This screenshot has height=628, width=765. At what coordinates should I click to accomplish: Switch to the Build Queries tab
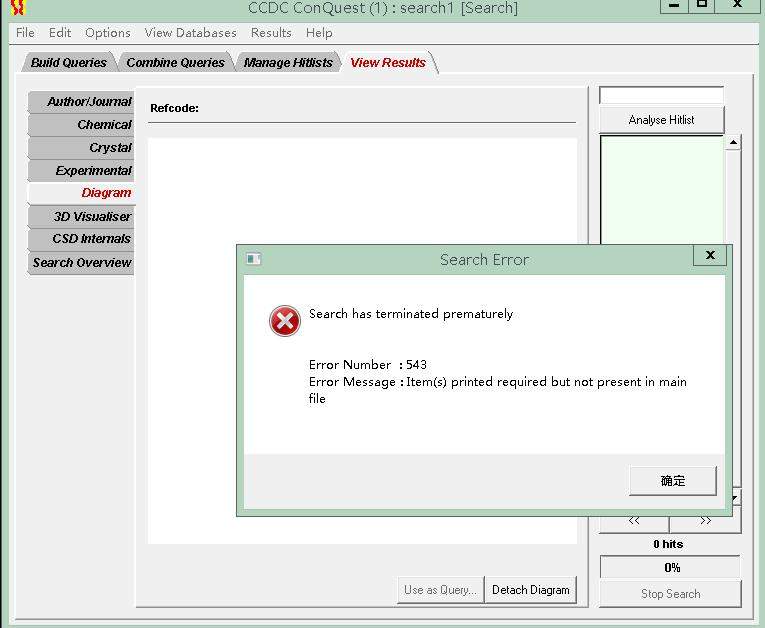pyautogui.click(x=68, y=62)
